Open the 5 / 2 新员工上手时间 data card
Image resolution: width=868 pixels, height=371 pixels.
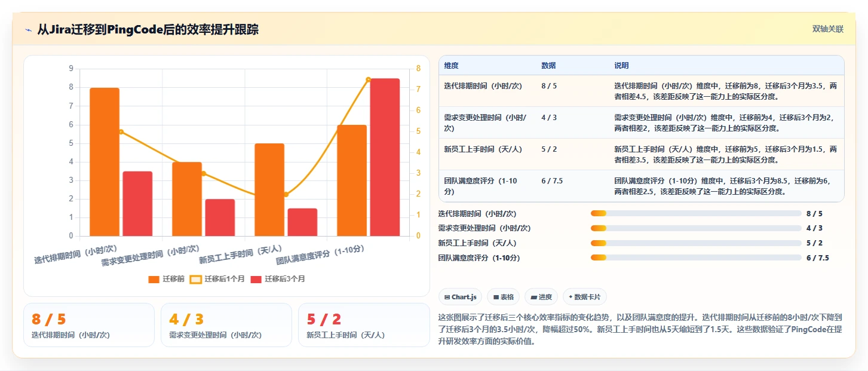pyautogui.click(x=364, y=325)
